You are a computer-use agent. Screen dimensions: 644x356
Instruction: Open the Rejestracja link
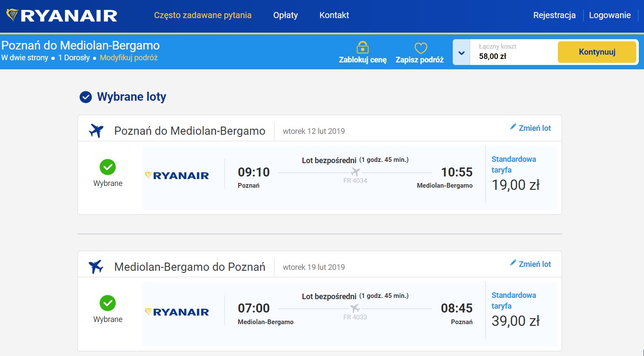tap(554, 15)
